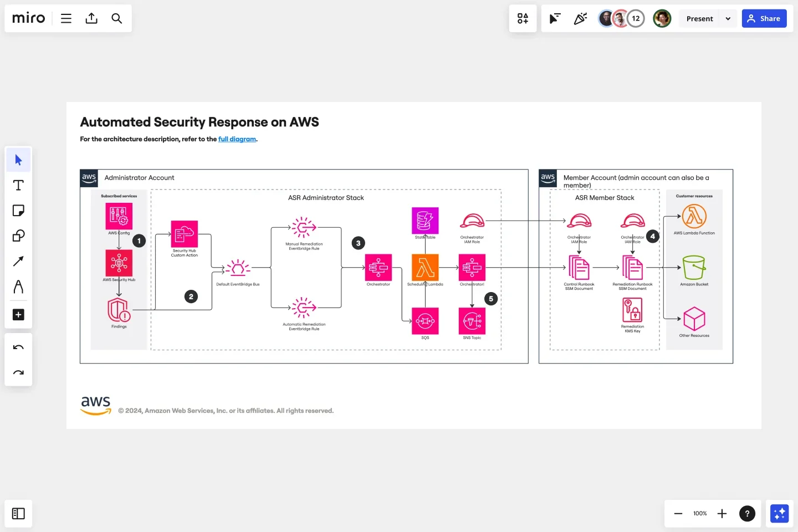Screen dimensions: 798x532
Task: Click the 100% zoom level
Action: click(700, 514)
